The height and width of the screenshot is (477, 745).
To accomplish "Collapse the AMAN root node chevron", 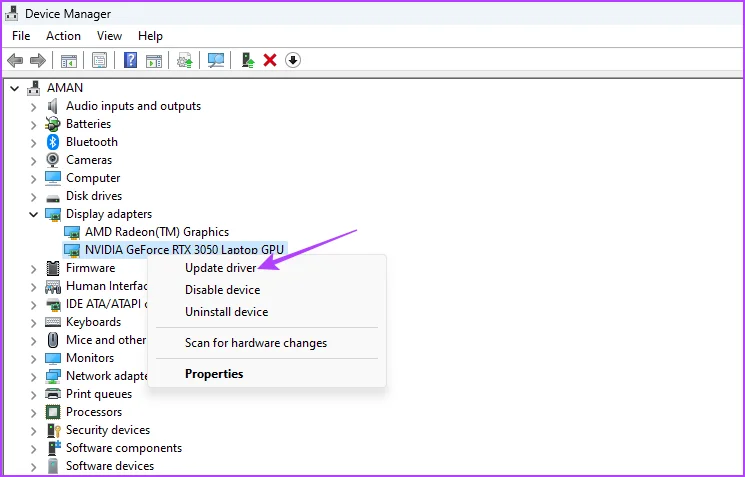I will (x=15, y=88).
